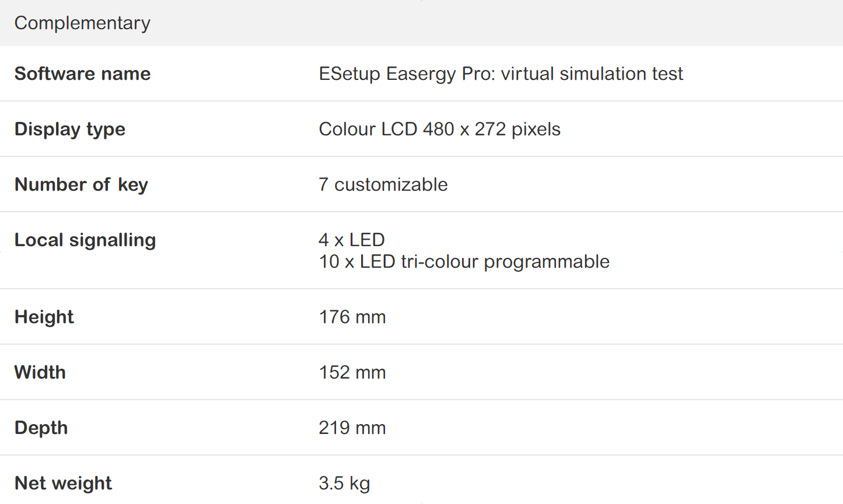The height and width of the screenshot is (504, 843).
Task: Select the Width label
Action: (40, 373)
